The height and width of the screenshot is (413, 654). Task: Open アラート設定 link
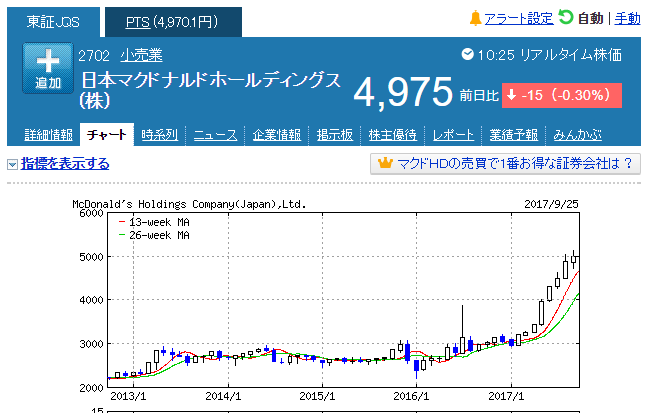pyautogui.click(x=519, y=19)
